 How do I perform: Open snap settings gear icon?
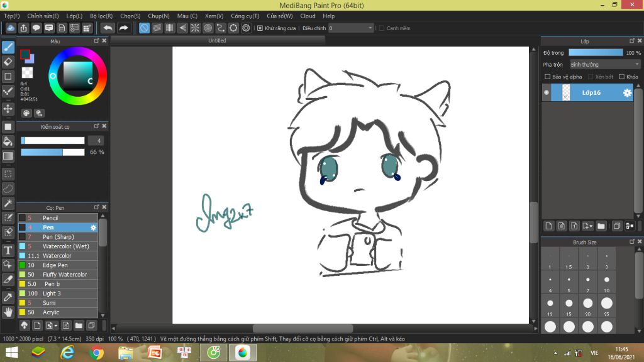pyautogui.click(x=246, y=28)
